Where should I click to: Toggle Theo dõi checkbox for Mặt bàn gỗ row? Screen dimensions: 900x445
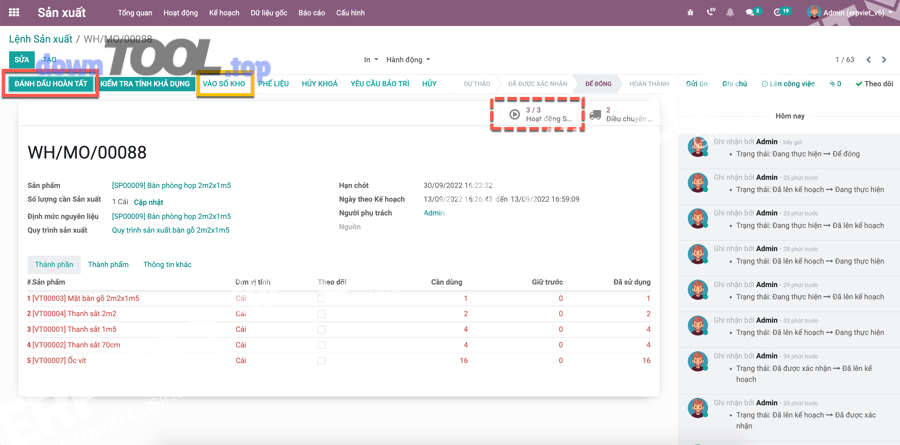(x=321, y=298)
